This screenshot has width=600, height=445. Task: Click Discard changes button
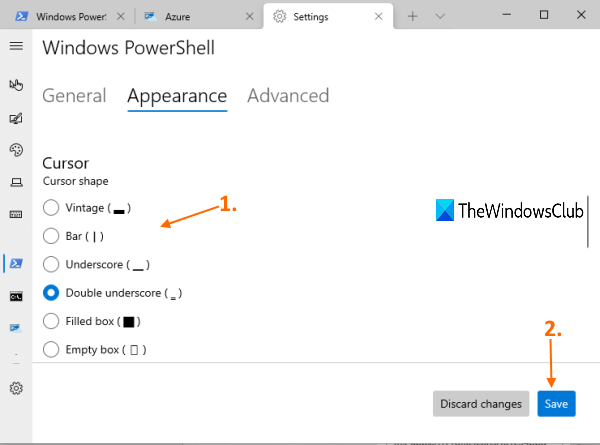[x=481, y=404]
